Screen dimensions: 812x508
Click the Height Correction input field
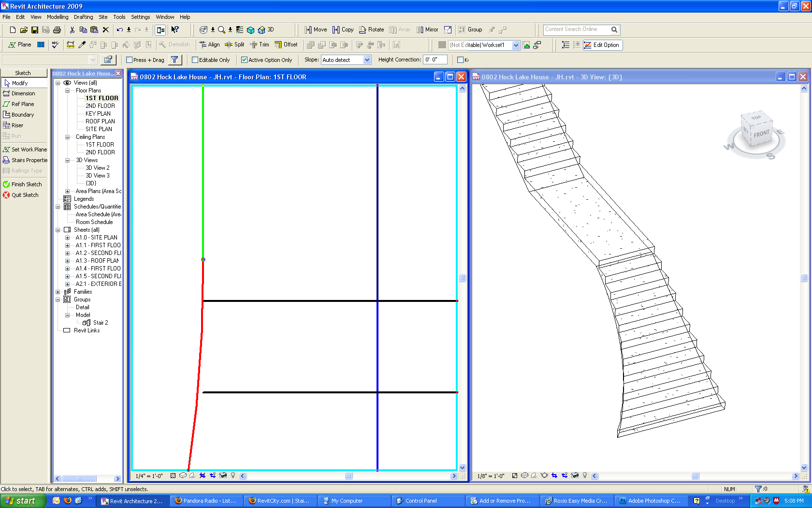[x=437, y=60]
